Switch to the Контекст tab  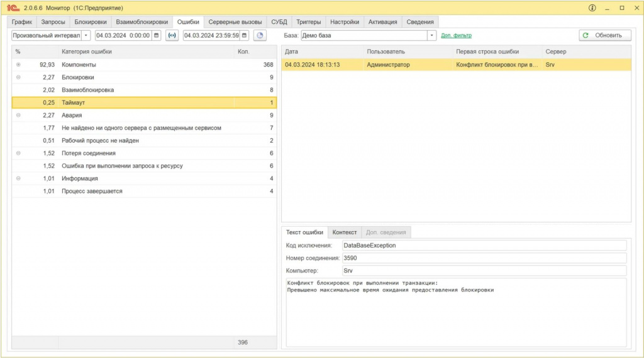345,232
